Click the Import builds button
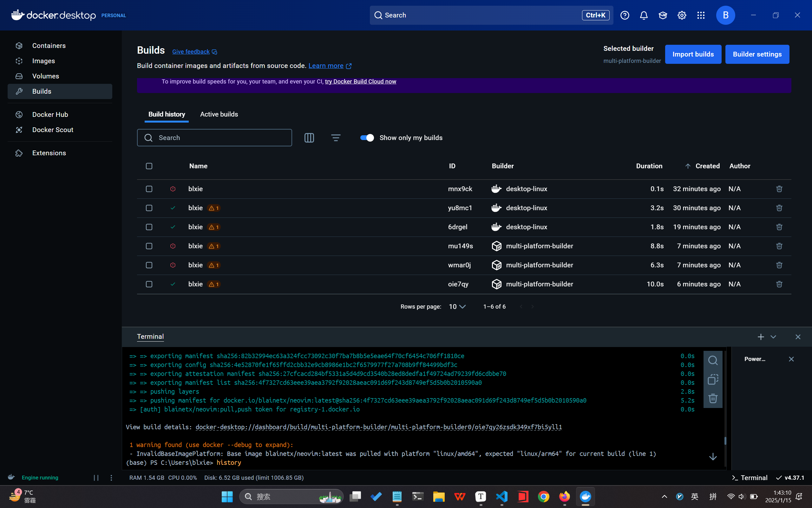 pos(693,54)
